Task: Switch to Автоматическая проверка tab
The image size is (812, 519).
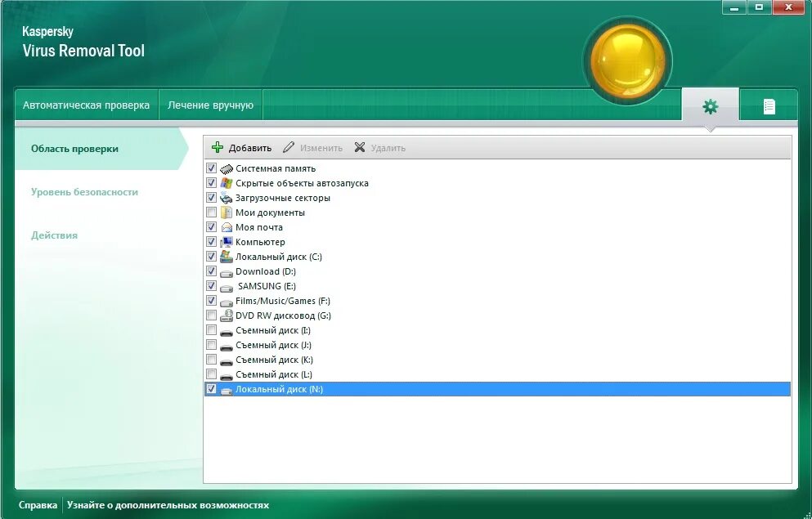Action: click(86, 105)
